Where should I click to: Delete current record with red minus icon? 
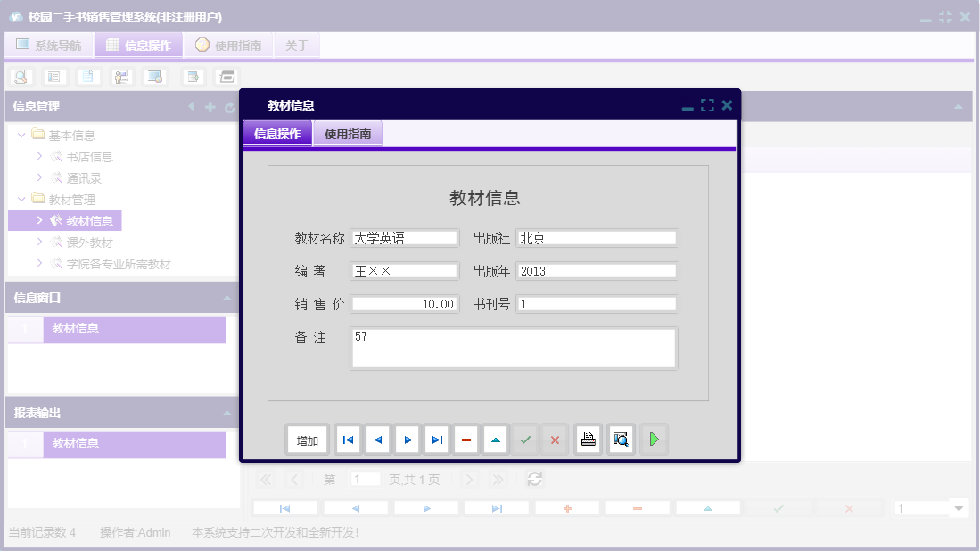tap(465, 439)
